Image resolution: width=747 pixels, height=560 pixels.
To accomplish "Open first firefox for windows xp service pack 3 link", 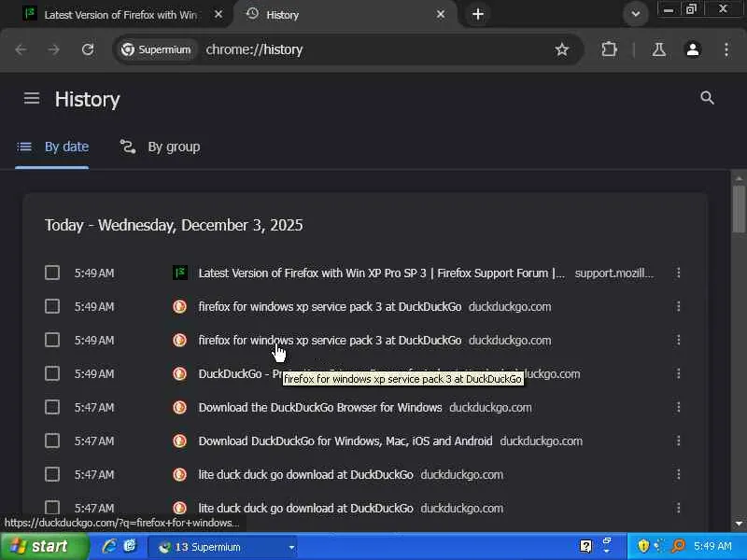I will click(330, 306).
